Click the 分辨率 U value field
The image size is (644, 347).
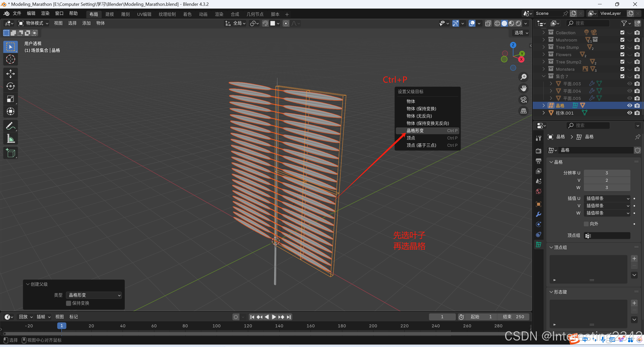[607, 173]
